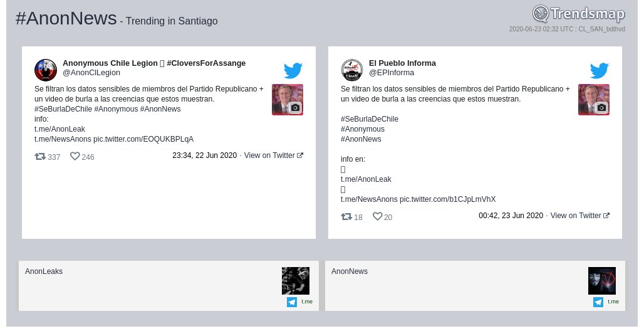This screenshot has height=336, width=644.
Task: Click t.me label on AnonNews card
Action: 613,302
